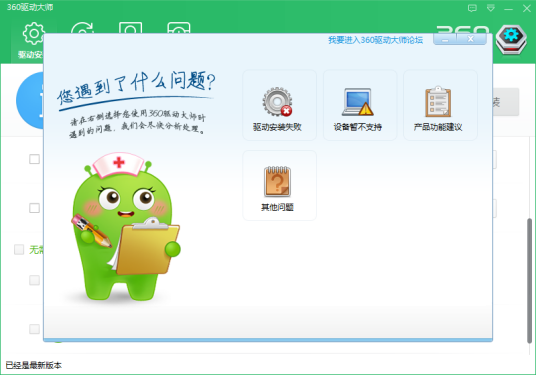This screenshot has height=375, width=536.
Task: Choose the 设备暂不支持 laptop warning icon
Action: (x=358, y=102)
